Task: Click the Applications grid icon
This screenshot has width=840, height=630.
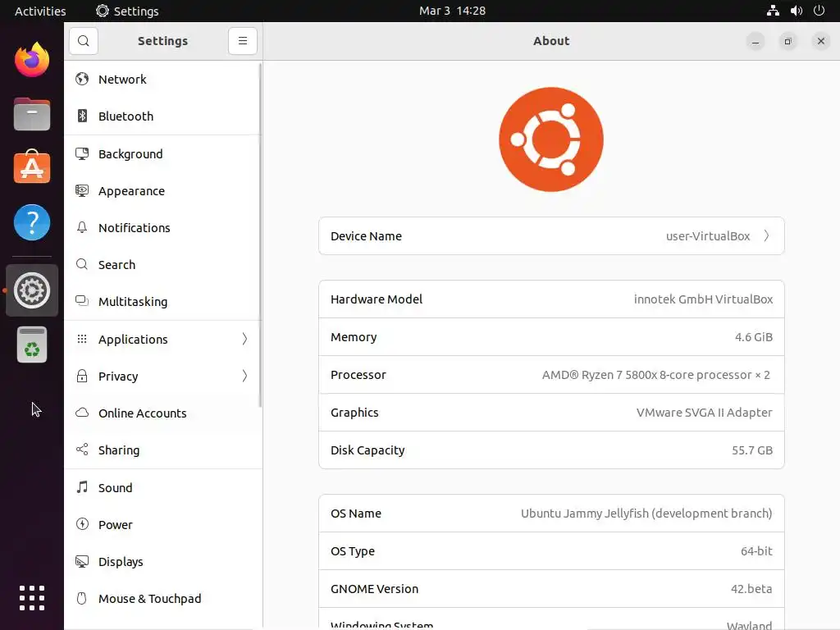Action: point(82,339)
